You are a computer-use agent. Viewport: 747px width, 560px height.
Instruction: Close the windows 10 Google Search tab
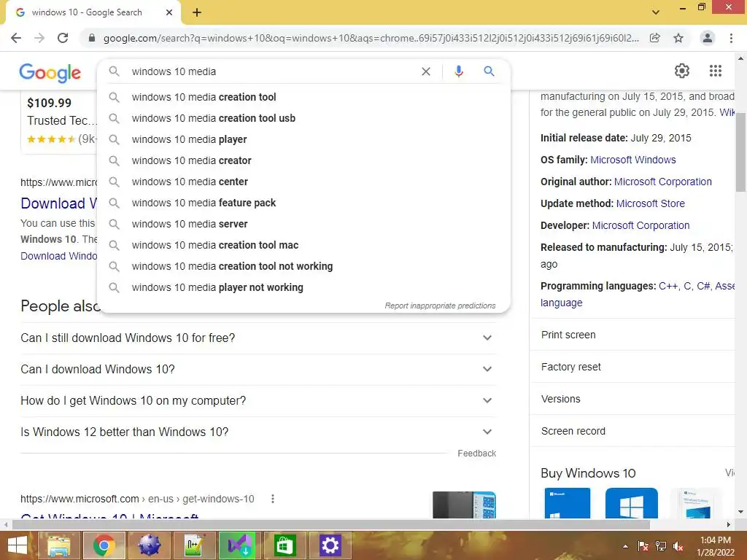pyautogui.click(x=169, y=12)
